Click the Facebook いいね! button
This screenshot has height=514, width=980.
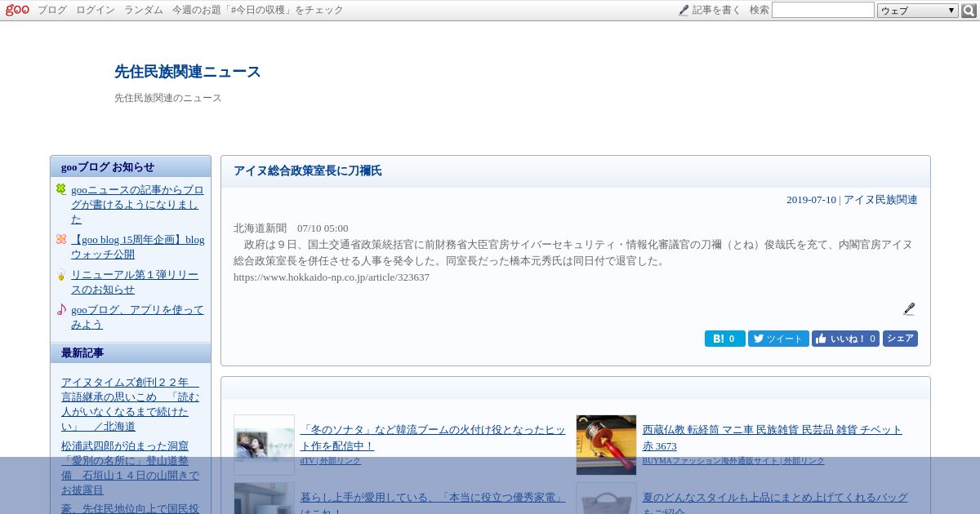(845, 339)
